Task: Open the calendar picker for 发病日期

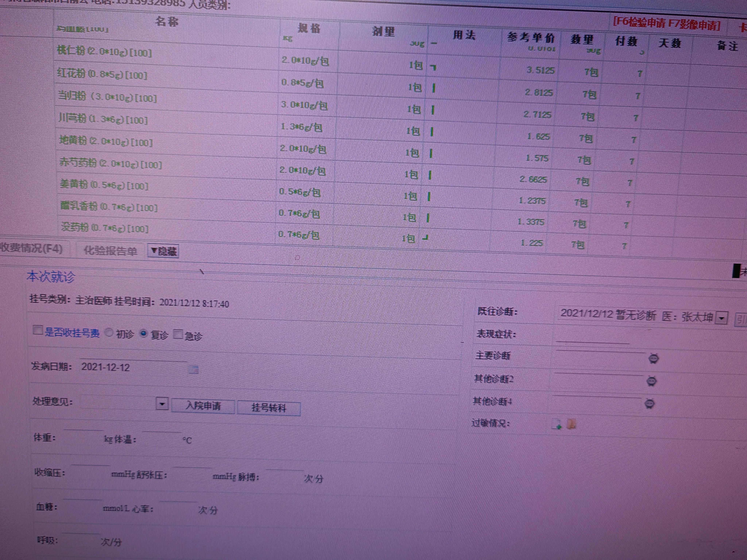Action: (x=193, y=370)
